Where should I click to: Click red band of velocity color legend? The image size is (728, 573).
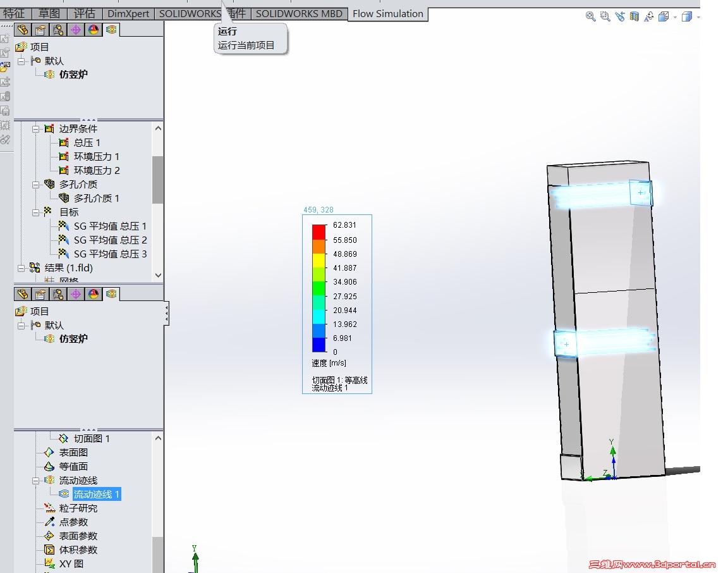coord(319,232)
